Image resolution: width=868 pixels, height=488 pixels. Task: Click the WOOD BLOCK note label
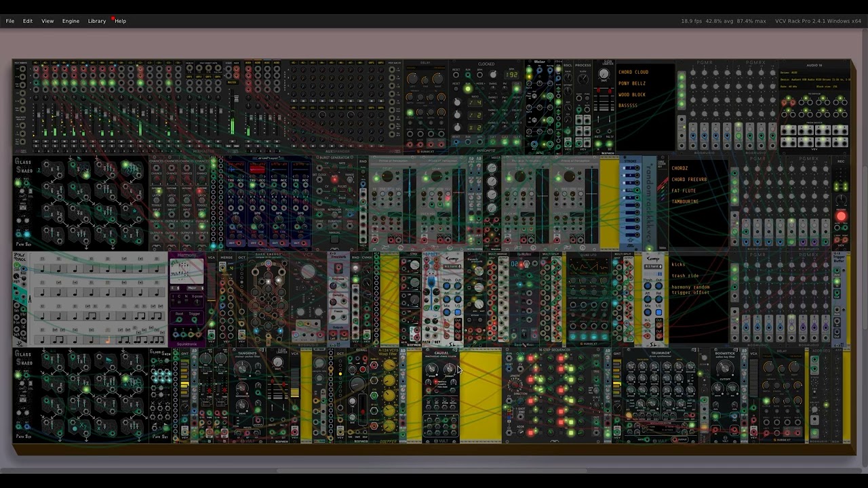(x=632, y=95)
